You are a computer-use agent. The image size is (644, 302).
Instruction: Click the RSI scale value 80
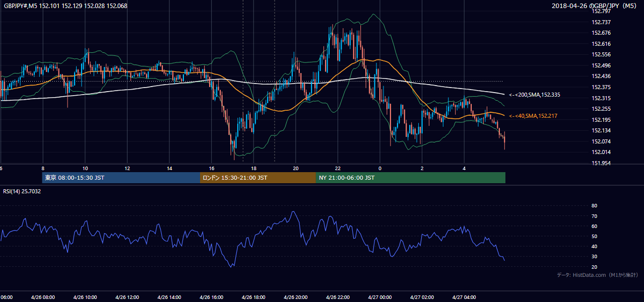(595, 206)
